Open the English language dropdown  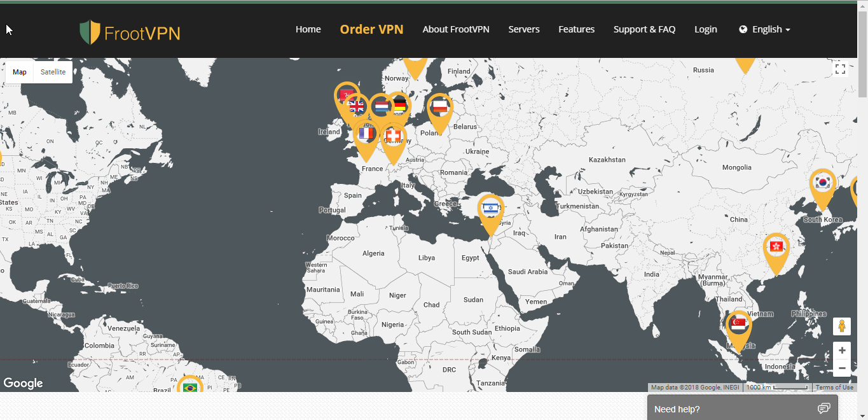(x=765, y=29)
